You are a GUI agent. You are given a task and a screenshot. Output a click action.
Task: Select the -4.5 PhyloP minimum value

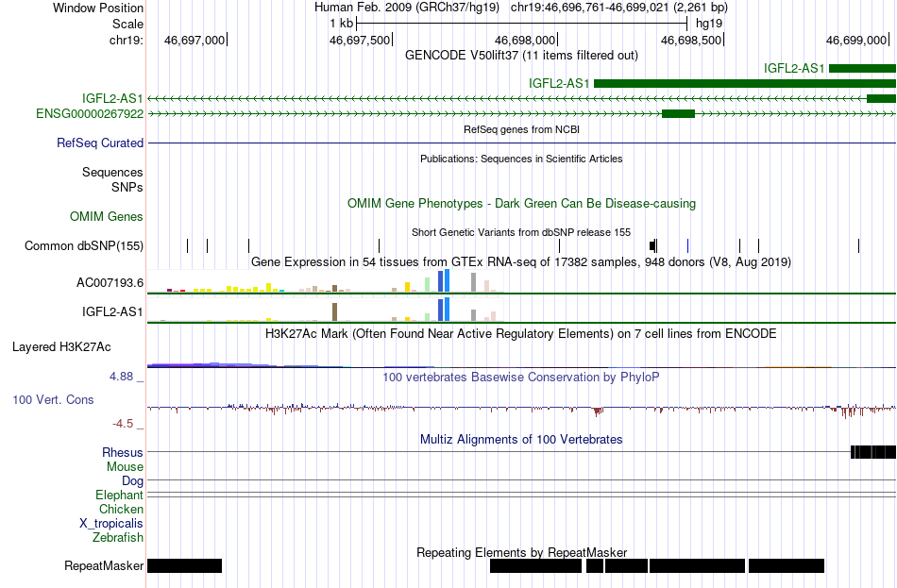pyautogui.click(x=123, y=423)
